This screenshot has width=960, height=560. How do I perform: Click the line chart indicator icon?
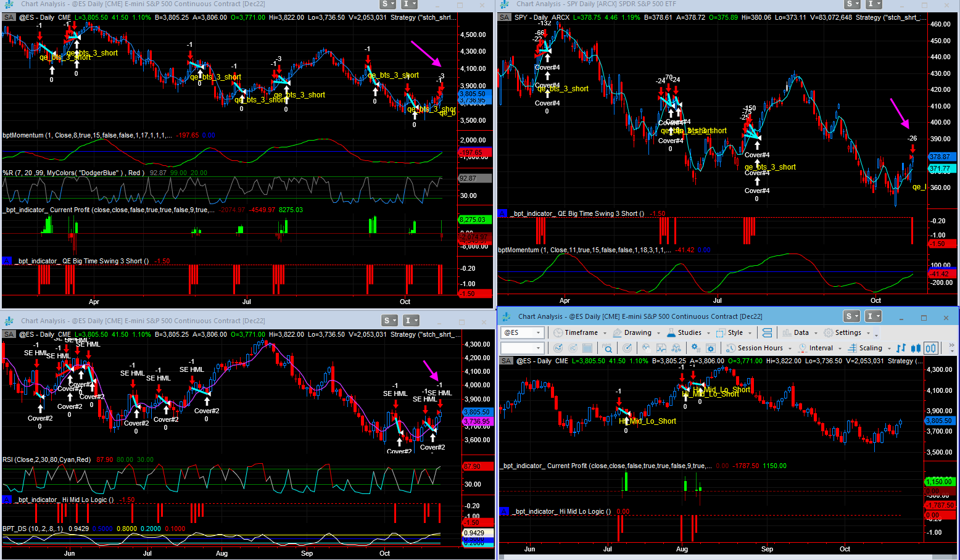pyautogui.click(x=646, y=348)
